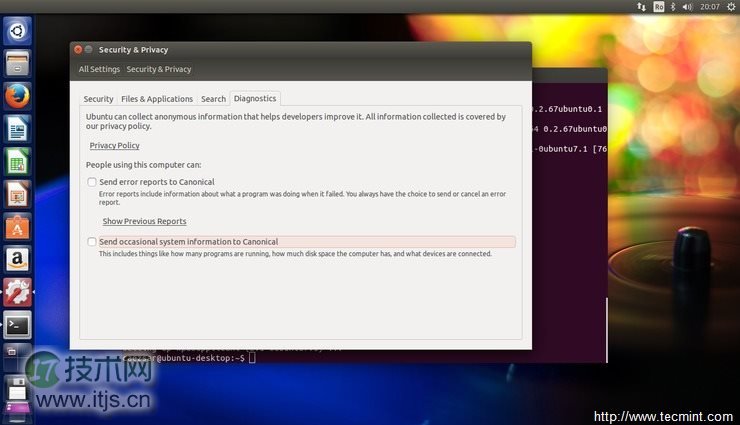Launch Firefox web browser
Viewport: 740px width, 425px height.
click(x=17, y=96)
